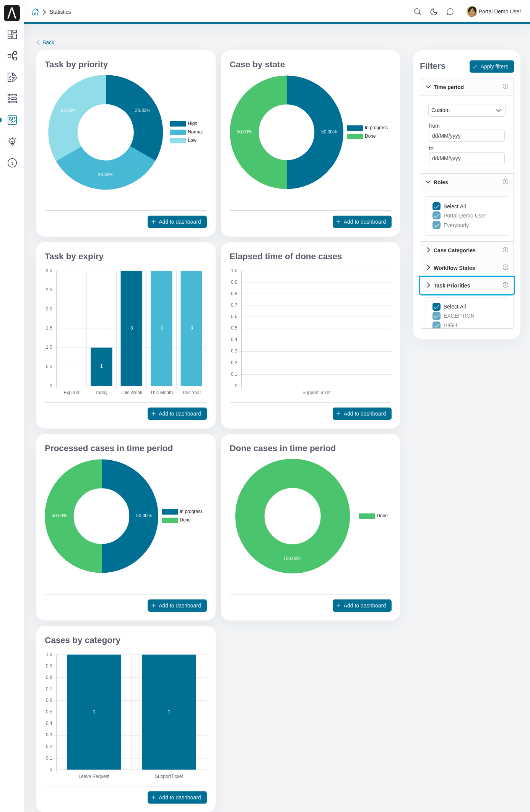Uncheck Select All under Roles
The image size is (530, 812).
436,206
